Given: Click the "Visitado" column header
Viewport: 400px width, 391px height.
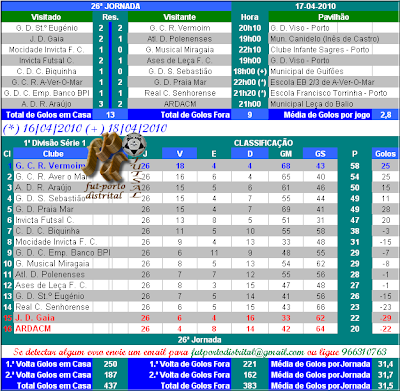Looking at the screenshot, I should pyautogui.click(x=46, y=17).
